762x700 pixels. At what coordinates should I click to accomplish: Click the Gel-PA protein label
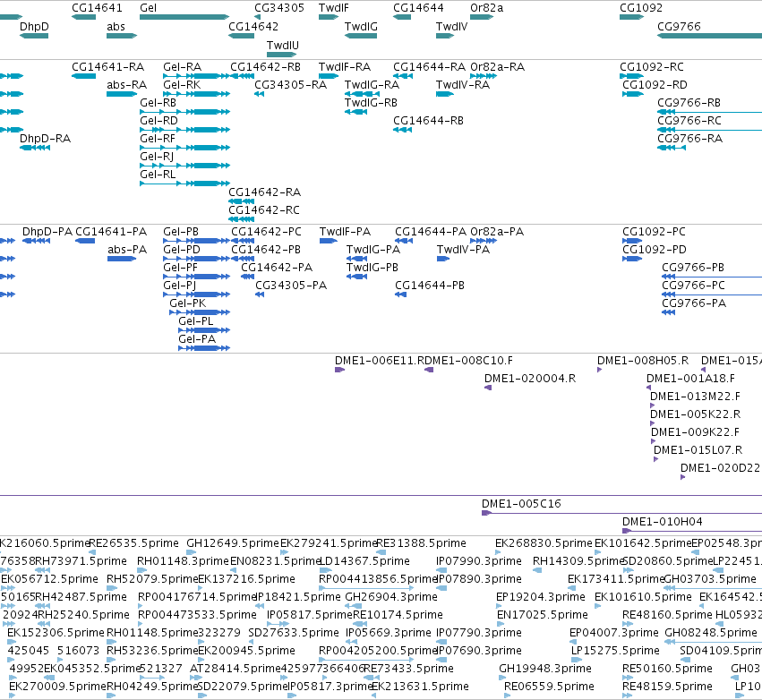point(197,338)
